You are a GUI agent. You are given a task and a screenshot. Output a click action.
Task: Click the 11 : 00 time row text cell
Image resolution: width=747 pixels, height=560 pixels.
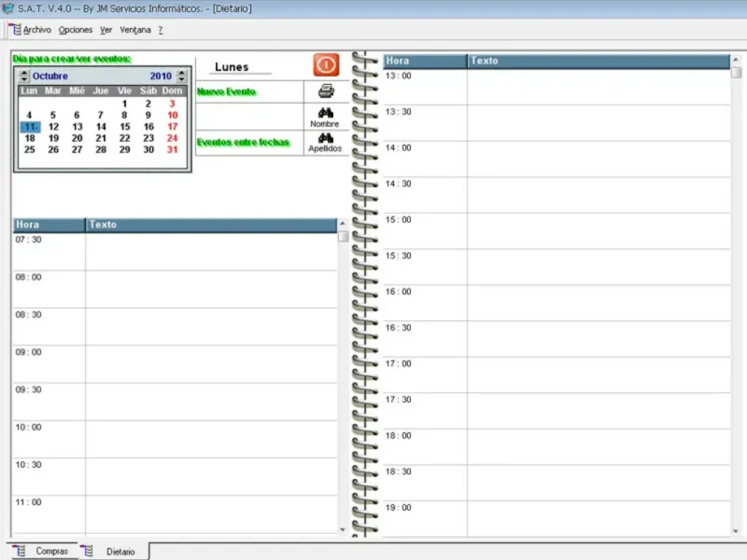211,515
